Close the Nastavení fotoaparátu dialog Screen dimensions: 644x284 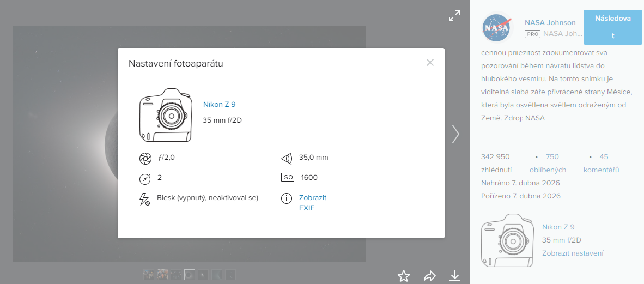pos(430,63)
